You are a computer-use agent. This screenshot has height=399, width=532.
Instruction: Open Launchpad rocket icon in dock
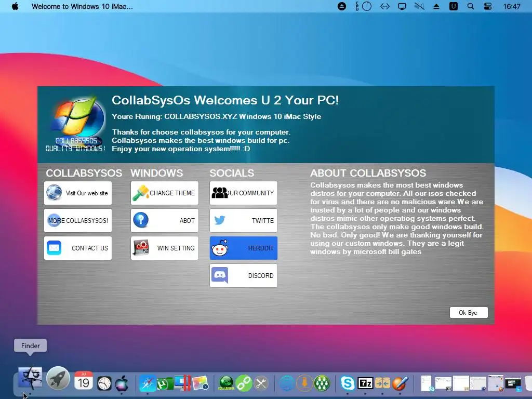[x=58, y=378]
